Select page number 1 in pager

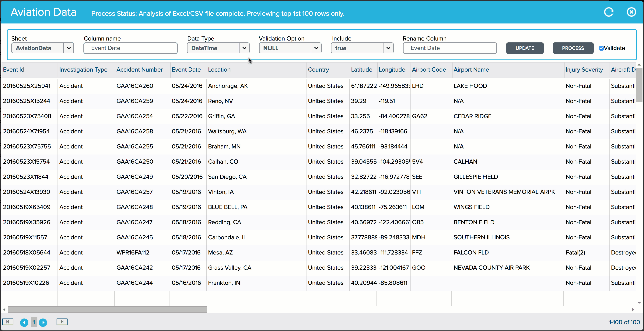coord(34,322)
